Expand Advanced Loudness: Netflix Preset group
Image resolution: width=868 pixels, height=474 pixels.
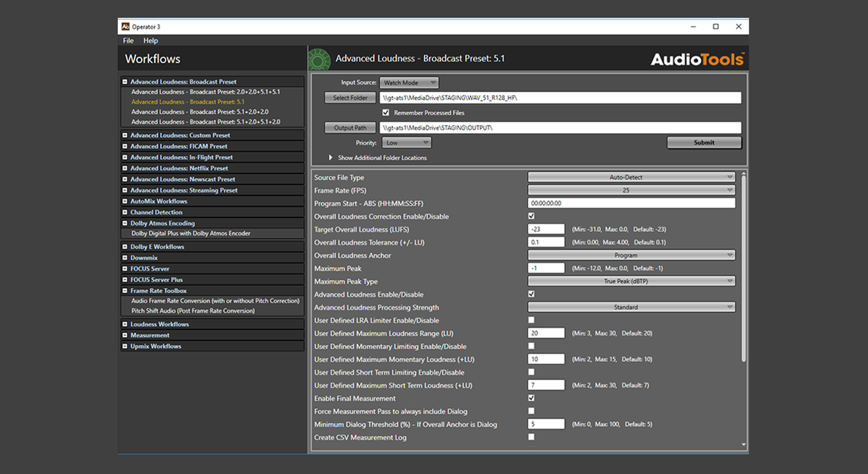(125, 168)
